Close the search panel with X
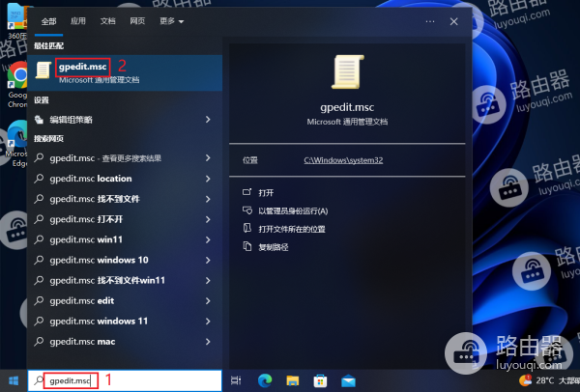Image resolution: width=580 pixels, height=392 pixels. pyautogui.click(x=454, y=21)
